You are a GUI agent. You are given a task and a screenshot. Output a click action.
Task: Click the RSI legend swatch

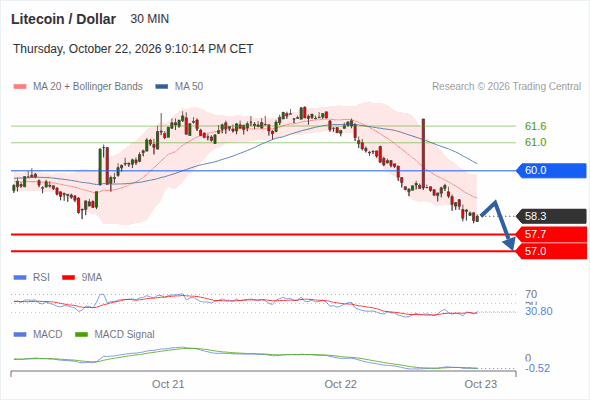(x=20, y=278)
